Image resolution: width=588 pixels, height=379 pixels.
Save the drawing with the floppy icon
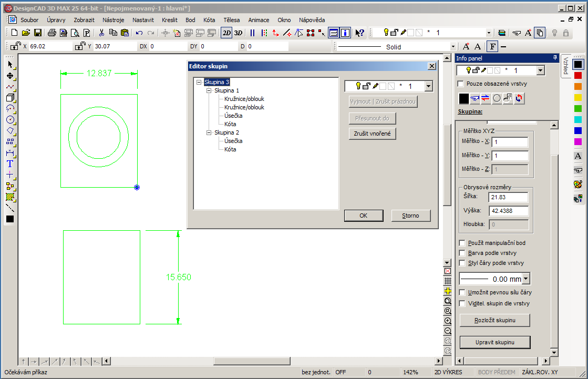[37, 33]
